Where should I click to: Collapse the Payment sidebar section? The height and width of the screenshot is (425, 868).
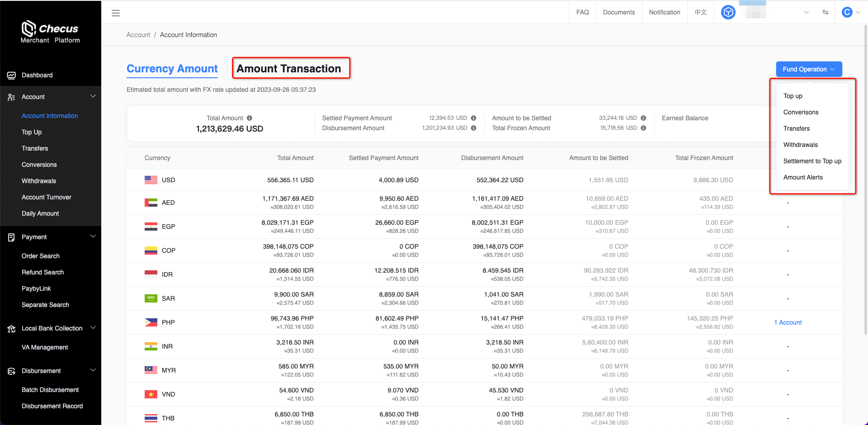[x=93, y=236]
